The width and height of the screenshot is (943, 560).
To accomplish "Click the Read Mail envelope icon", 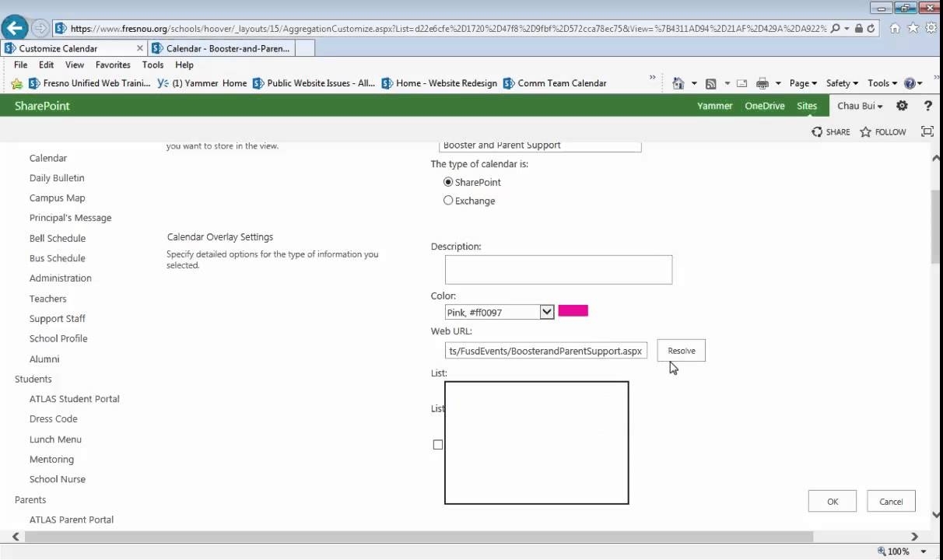I will pos(741,83).
